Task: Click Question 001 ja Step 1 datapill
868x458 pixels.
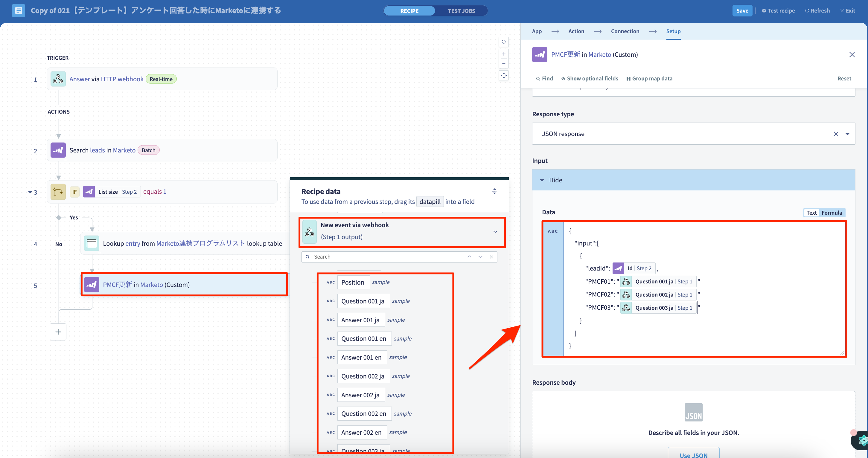Action: coord(658,282)
